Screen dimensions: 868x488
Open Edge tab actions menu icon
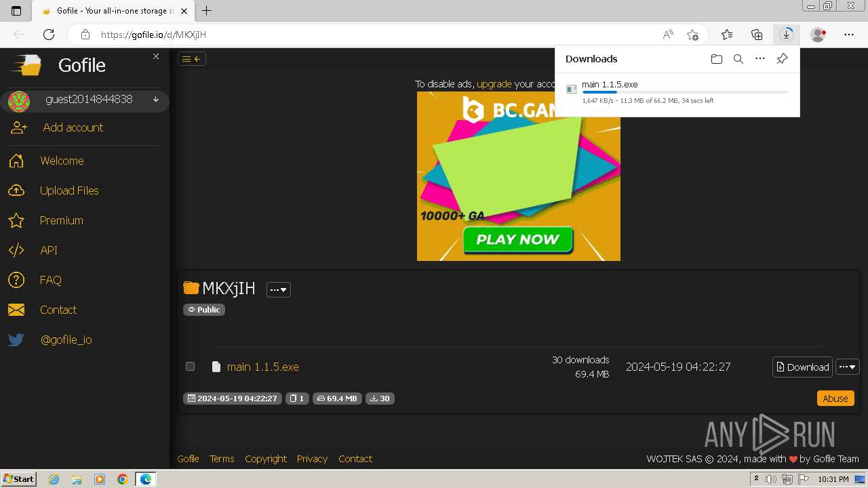coord(16,11)
